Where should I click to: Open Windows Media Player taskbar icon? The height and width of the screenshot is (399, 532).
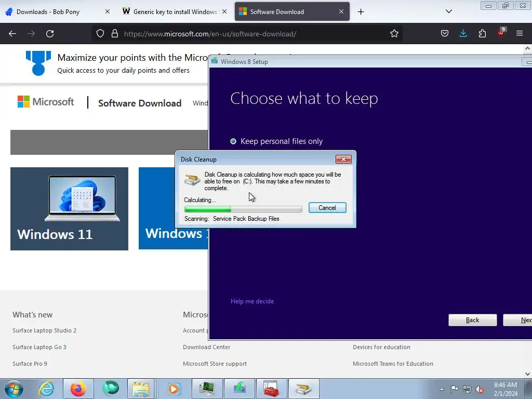point(174,389)
